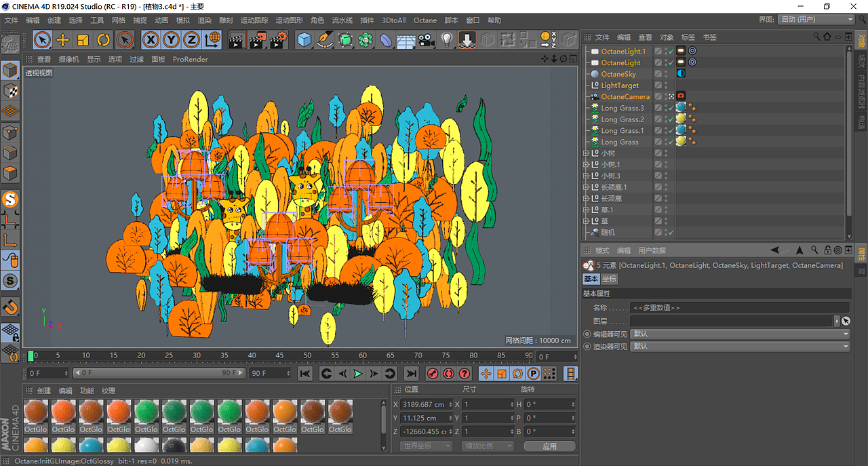Screen dimensions: 868x466
Task: Select the Scale tool
Action: pyautogui.click(x=83, y=40)
